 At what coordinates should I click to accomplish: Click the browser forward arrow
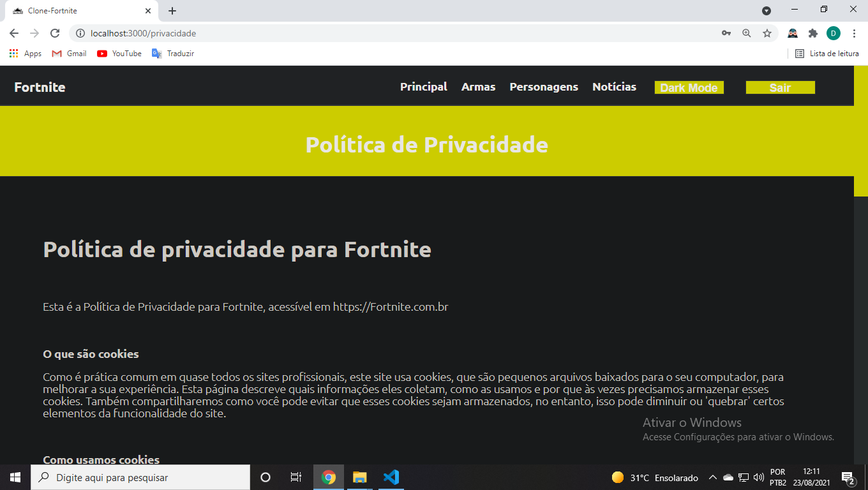click(34, 33)
